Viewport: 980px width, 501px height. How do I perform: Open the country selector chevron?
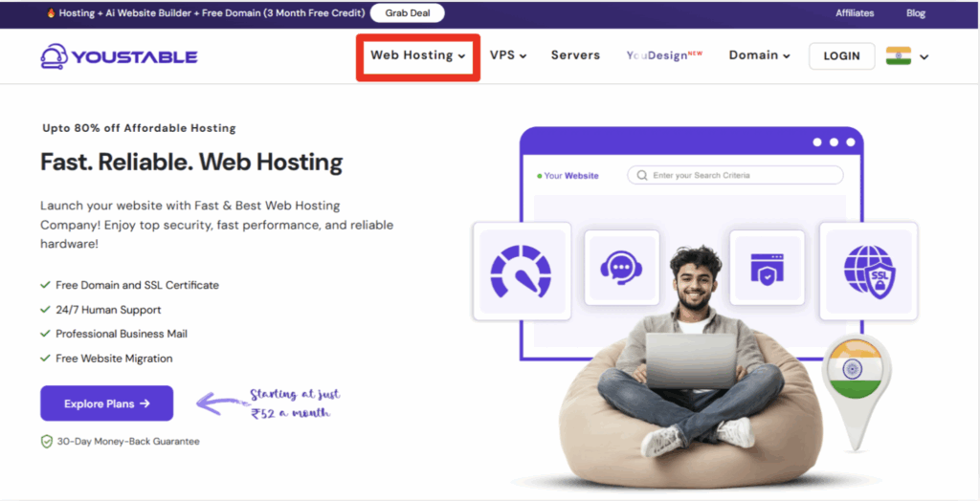pos(924,56)
